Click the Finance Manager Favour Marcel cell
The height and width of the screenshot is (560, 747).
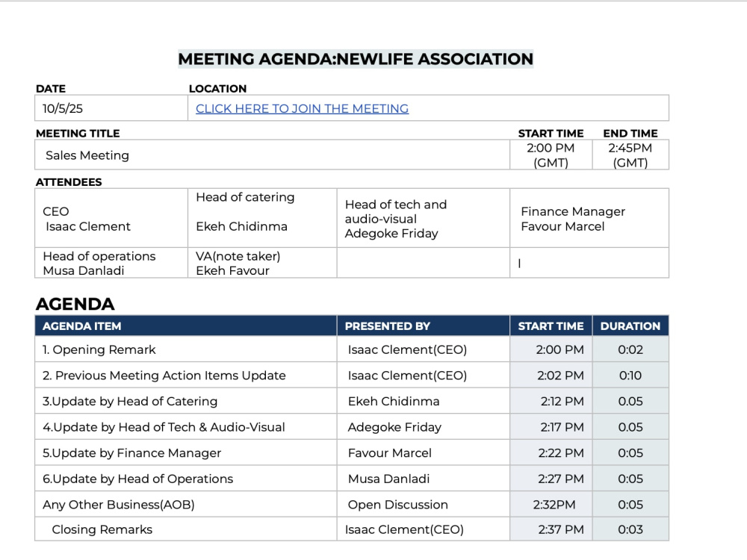click(x=589, y=218)
